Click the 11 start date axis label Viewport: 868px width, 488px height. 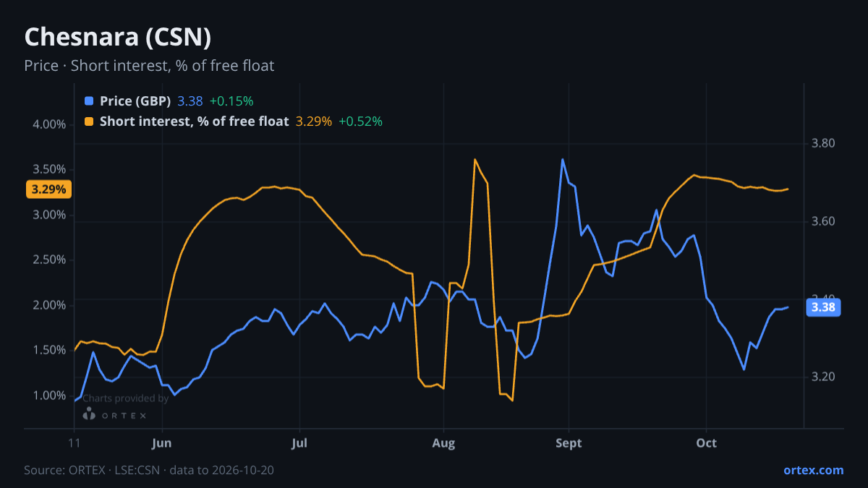[74, 443]
